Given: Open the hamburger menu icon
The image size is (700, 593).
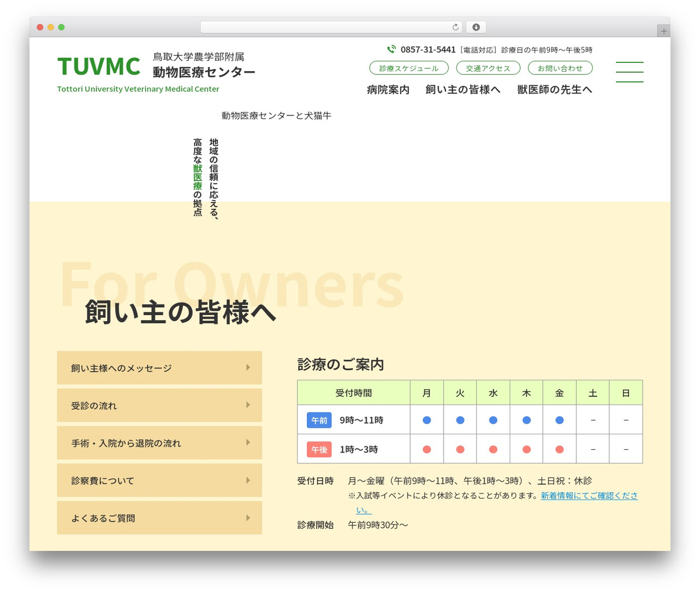Looking at the screenshot, I should (x=629, y=72).
